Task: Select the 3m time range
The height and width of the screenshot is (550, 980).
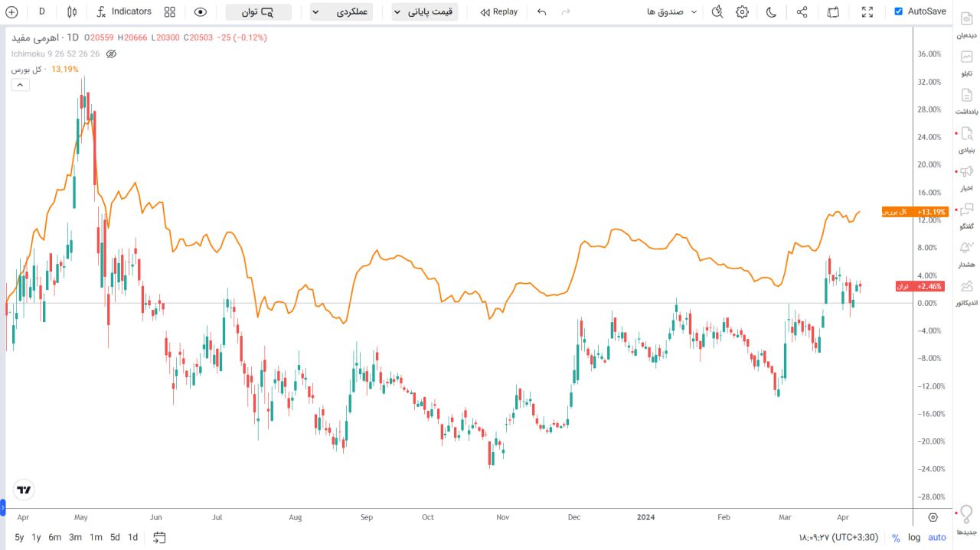Action: (x=75, y=537)
